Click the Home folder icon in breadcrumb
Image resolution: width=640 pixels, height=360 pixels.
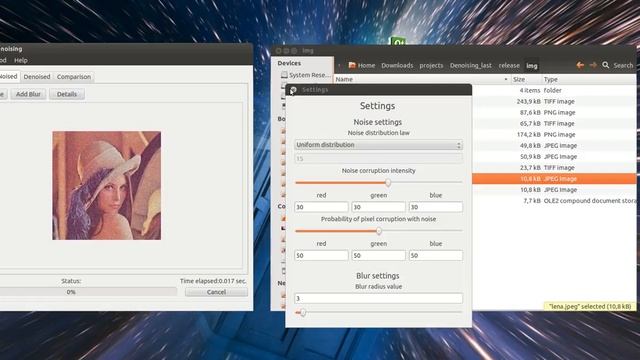tap(352, 65)
